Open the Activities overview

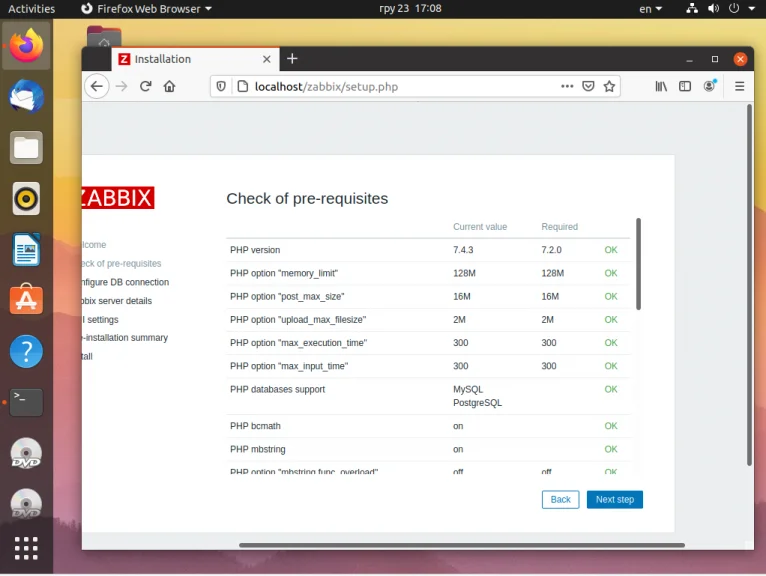click(x=32, y=9)
